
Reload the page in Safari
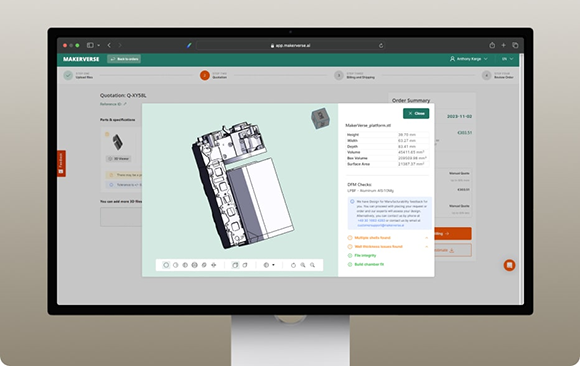[381, 46]
